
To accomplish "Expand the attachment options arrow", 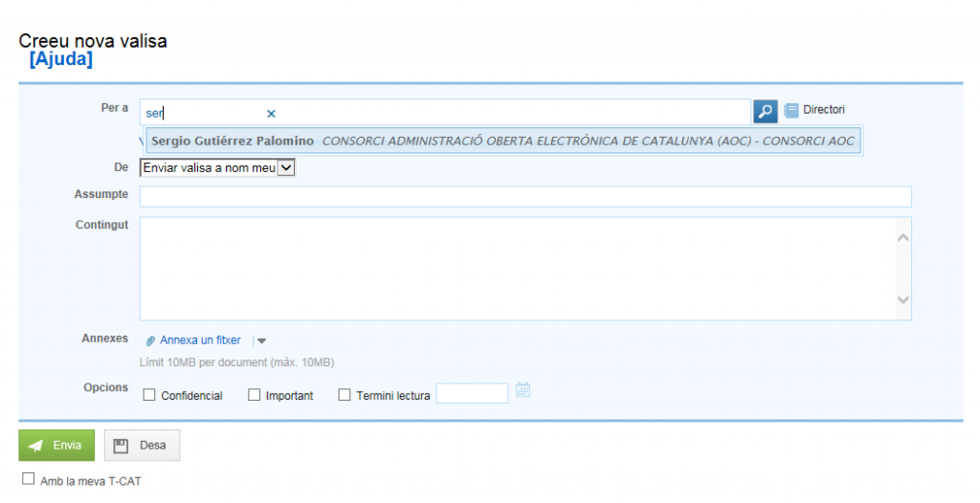I will coord(262,340).
